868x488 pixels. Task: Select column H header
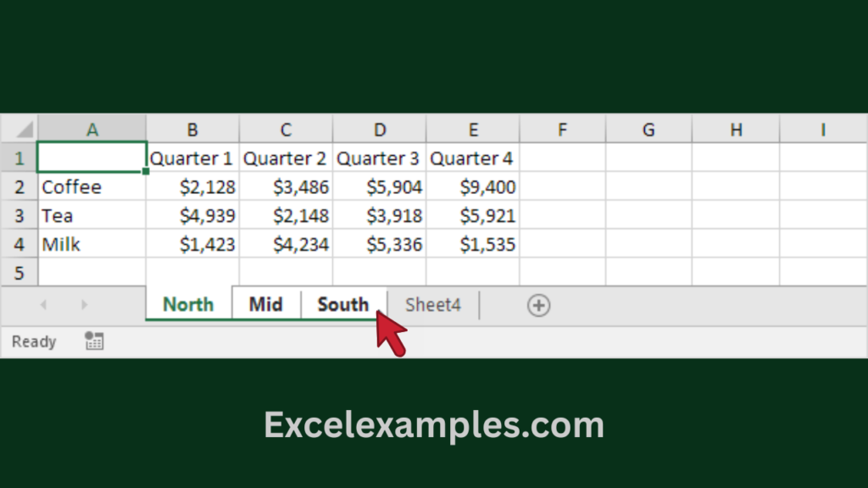click(735, 130)
